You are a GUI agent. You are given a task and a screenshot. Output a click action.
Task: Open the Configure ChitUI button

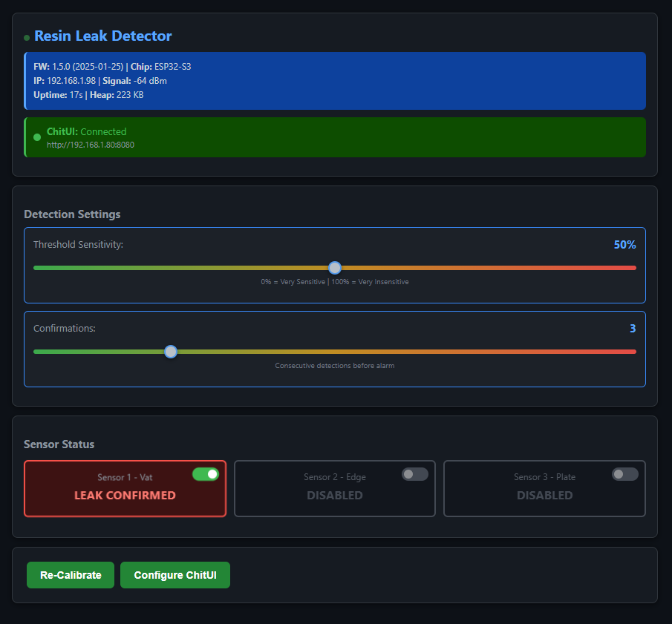(x=175, y=575)
